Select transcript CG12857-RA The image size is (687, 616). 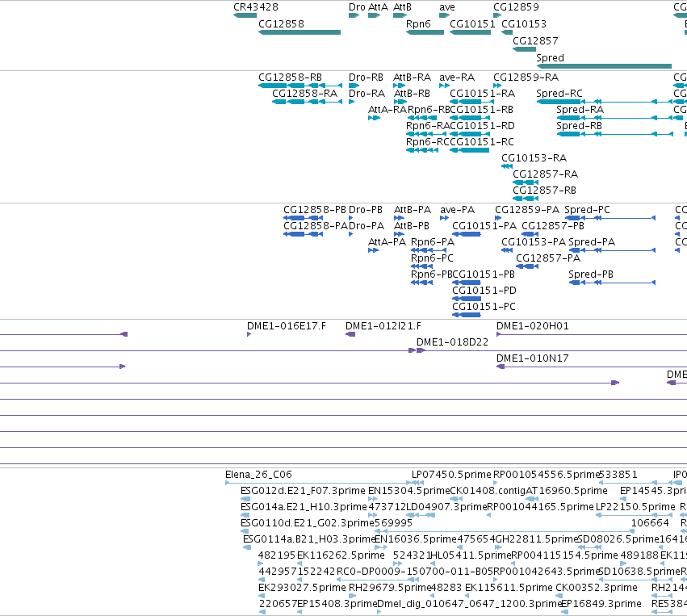[x=526, y=182]
